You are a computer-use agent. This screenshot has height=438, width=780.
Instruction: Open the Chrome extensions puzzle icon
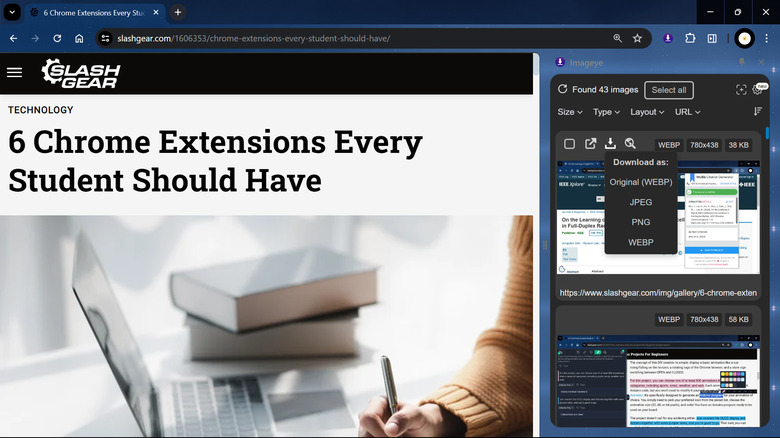tap(690, 39)
